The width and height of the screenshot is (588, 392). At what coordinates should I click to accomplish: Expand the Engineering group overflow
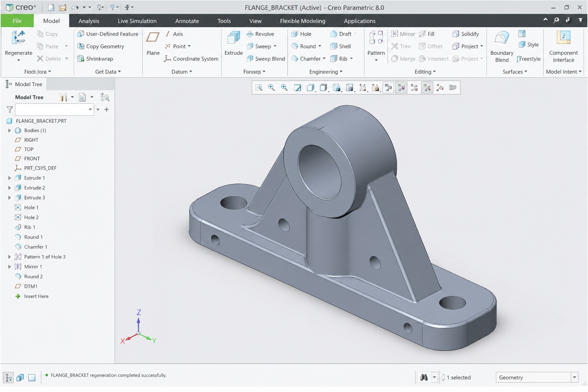pyautogui.click(x=326, y=72)
